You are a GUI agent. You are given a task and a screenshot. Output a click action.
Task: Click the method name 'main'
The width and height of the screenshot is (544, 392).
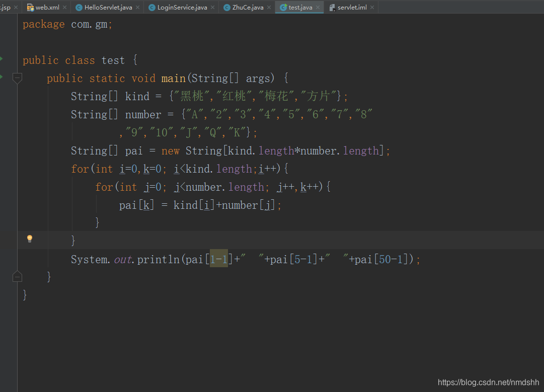click(x=174, y=79)
